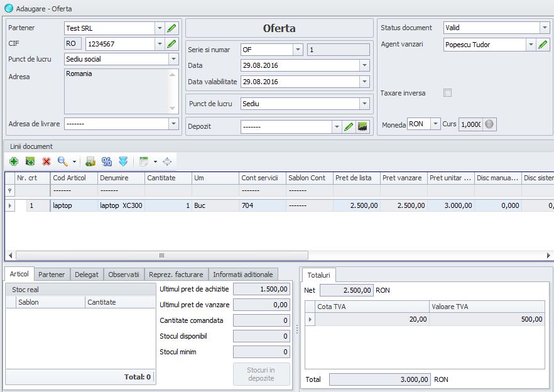Screen dimensions: 554x392
Task: Open the Partener dropdown showing Test SRL
Action: pyautogui.click(x=160, y=28)
